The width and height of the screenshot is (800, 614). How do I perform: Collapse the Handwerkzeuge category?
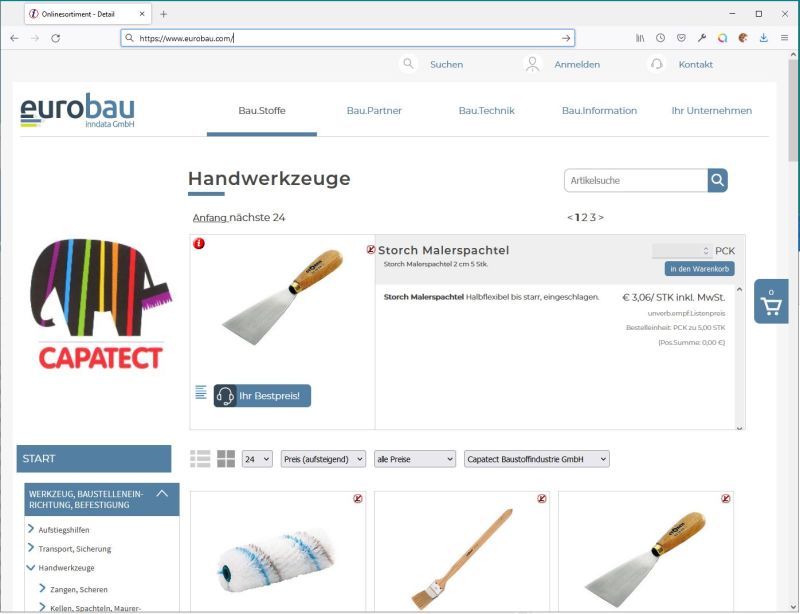coord(31,568)
